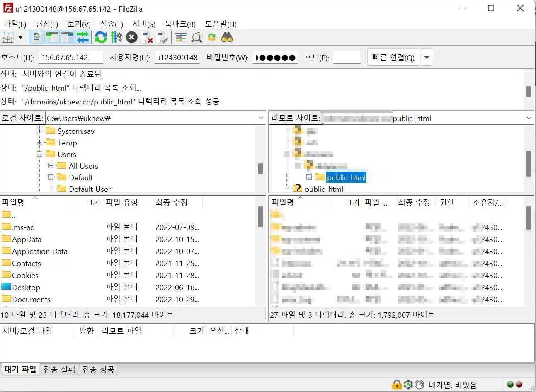The width and height of the screenshot is (536, 392).
Task: Reconnect to the last server
Action: click(x=162, y=38)
